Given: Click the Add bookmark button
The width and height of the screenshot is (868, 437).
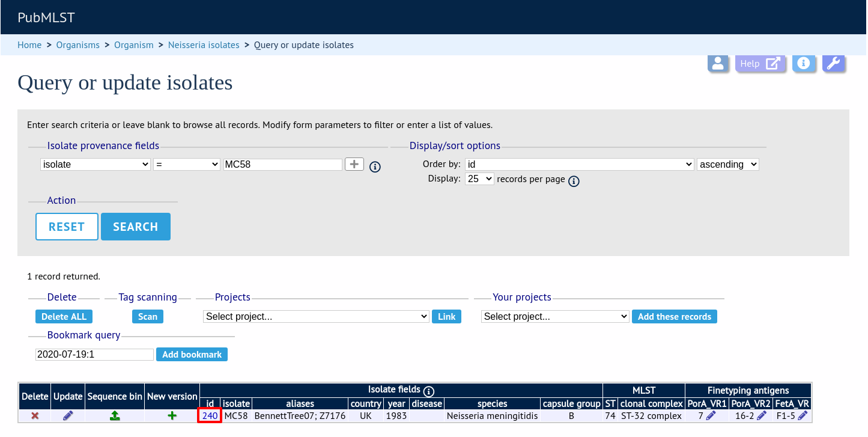Looking at the screenshot, I should (192, 355).
